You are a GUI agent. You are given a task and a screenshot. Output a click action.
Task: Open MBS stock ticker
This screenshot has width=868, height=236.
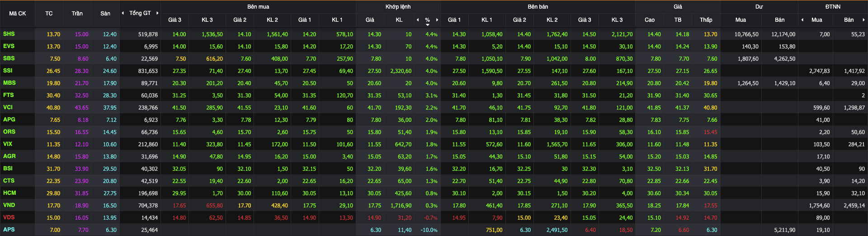(9, 83)
